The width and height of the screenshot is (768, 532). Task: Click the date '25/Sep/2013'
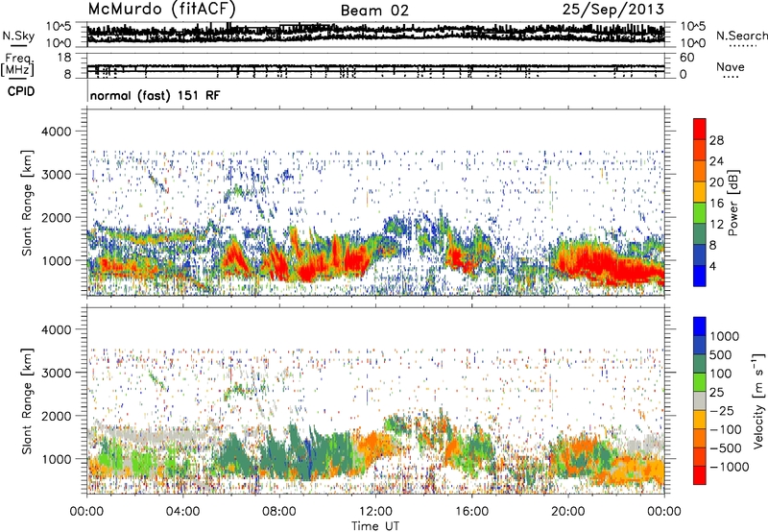pos(613,10)
